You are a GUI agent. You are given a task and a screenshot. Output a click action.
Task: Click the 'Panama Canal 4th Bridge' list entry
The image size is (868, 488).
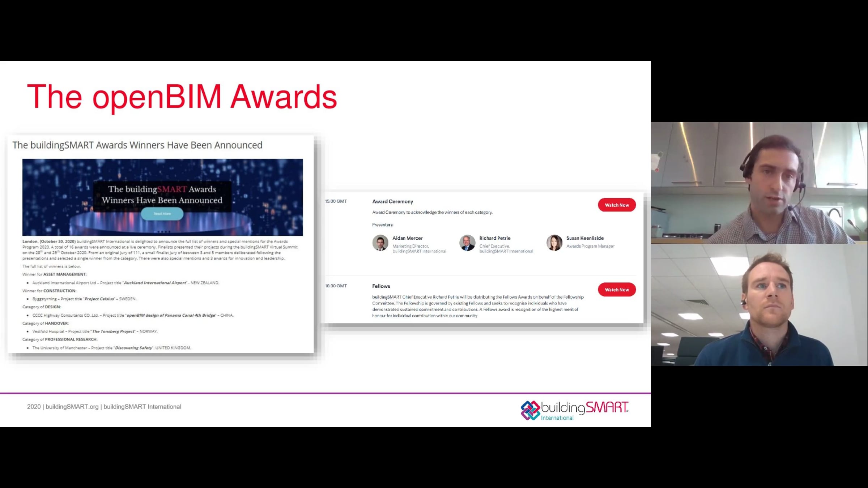(x=133, y=315)
